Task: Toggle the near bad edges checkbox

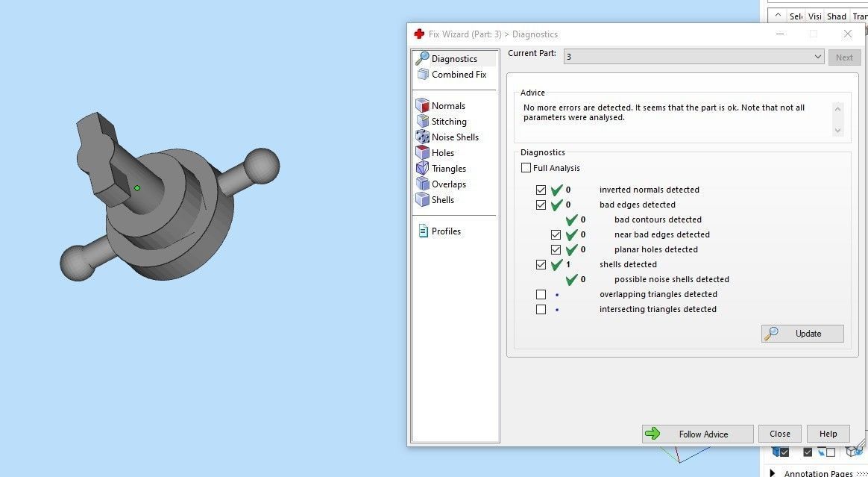Action: pyautogui.click(x=556, y=234)
